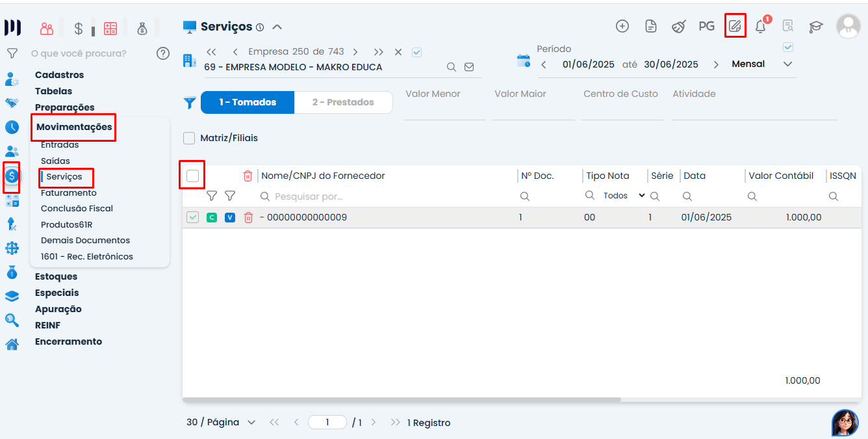The image size is (868, 439).
Task: Check the select-all checkbox in table header
Action: point(192,176)
